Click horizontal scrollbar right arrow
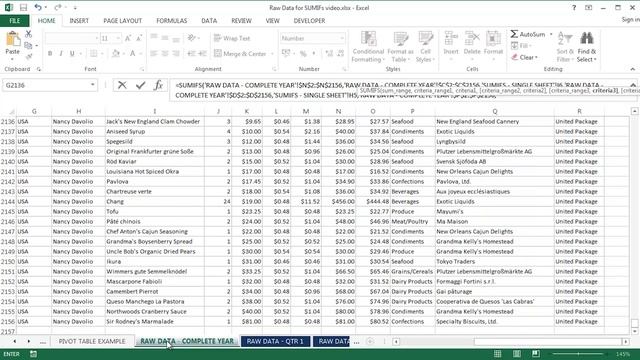 625,341
